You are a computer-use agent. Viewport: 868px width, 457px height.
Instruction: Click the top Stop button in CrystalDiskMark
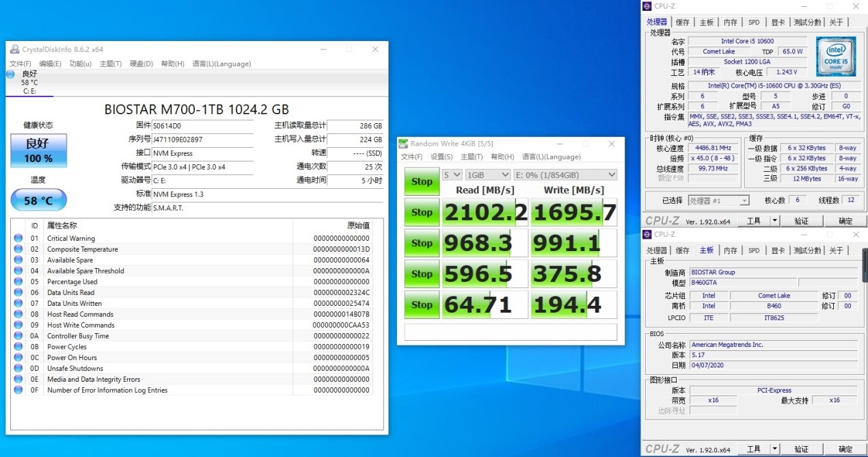click(x=422, y=181)
